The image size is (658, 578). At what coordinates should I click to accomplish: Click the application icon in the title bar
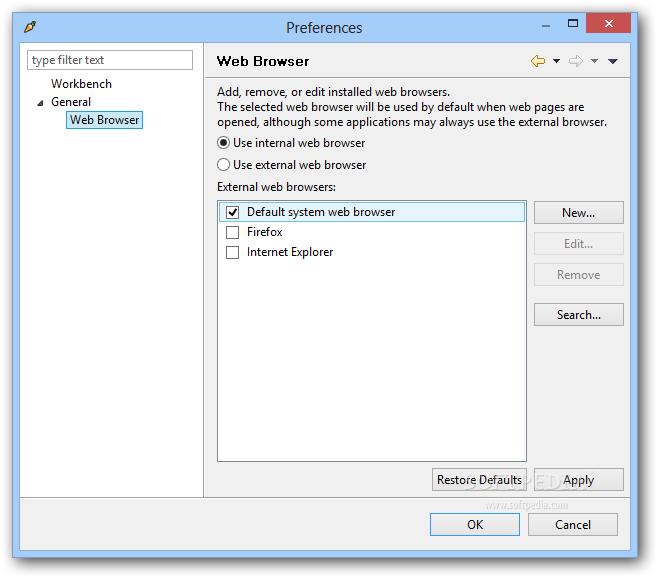[x=30, y=27]
